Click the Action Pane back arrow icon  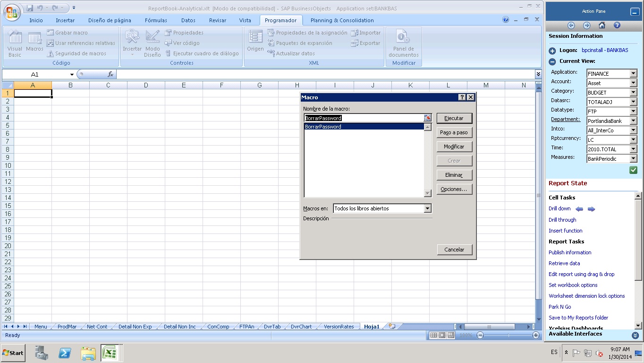(571, 26)
